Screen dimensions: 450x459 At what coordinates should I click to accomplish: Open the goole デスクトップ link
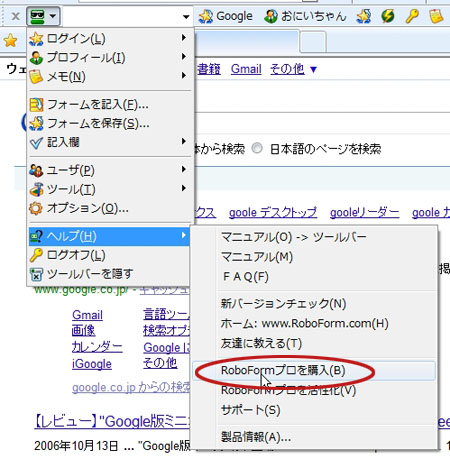click(x=273, y=212)
